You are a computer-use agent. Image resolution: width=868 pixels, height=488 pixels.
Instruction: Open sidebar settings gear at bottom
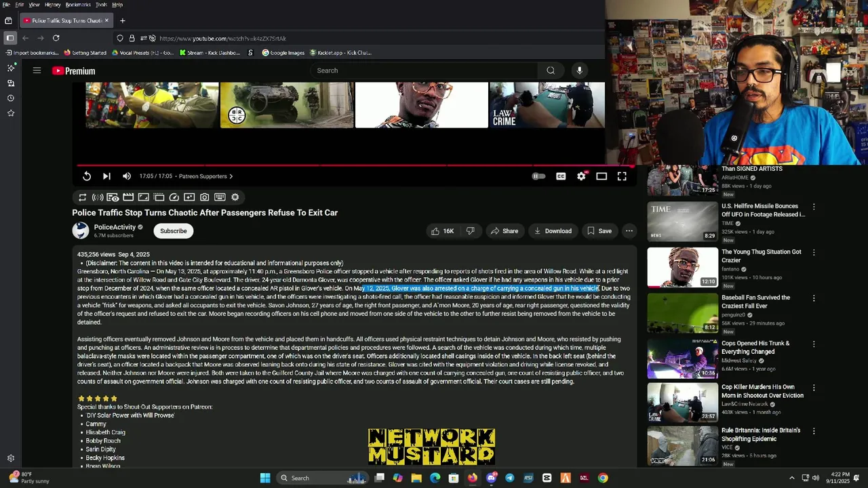11,458
